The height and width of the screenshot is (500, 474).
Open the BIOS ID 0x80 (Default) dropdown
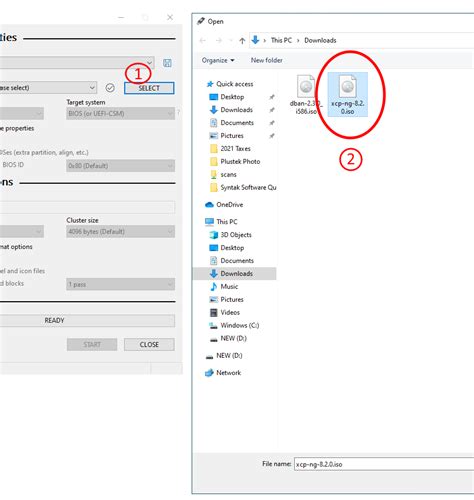120,166
